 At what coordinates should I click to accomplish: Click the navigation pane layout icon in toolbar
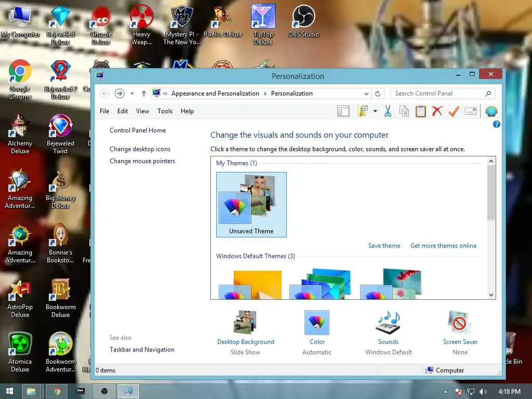[x=343, y=111]
